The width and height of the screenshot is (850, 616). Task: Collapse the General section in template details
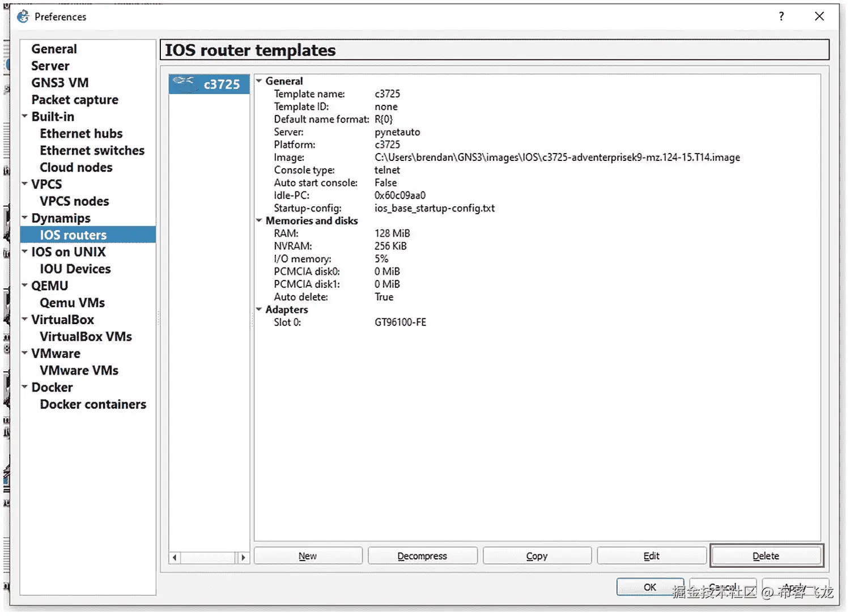(260, 80)
